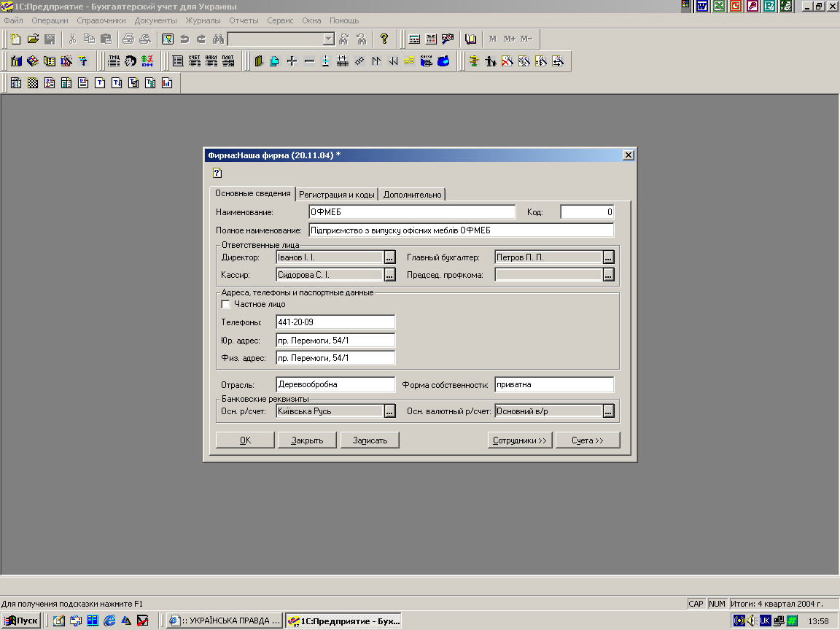Click the yellow question mark Help icon
Viewport: 840px width, 630px height.
[384, 39]
